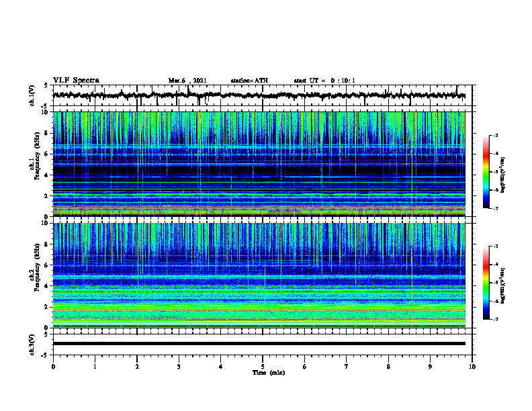The width and height of the screenshot is (532, 411).
Task: Click the "VLF Spectra" plot title
Action: pyautogui.click(x=76, y=81)
